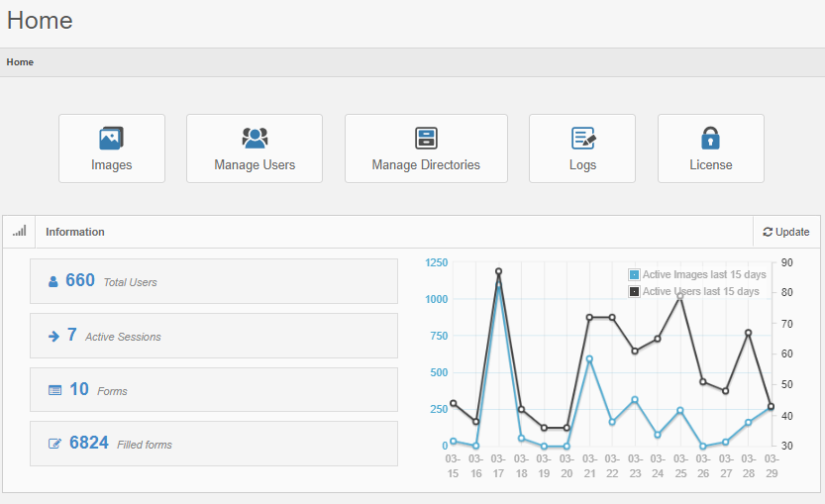Click the signal bars icon beside Information
Screen dimensions: 825x504
(20, 232)
